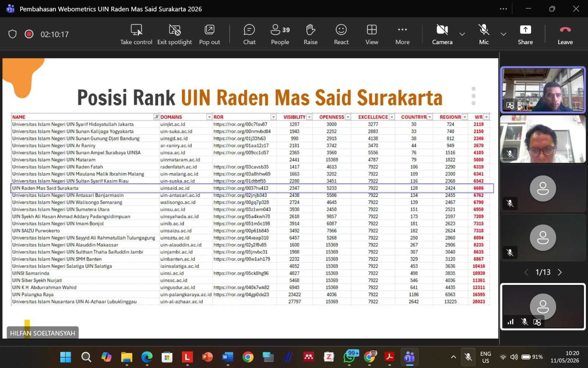Screen dimensions: 588x368
Task: Click the ROR link https://ror.org/0037hx413
Action: click(241, 188)
